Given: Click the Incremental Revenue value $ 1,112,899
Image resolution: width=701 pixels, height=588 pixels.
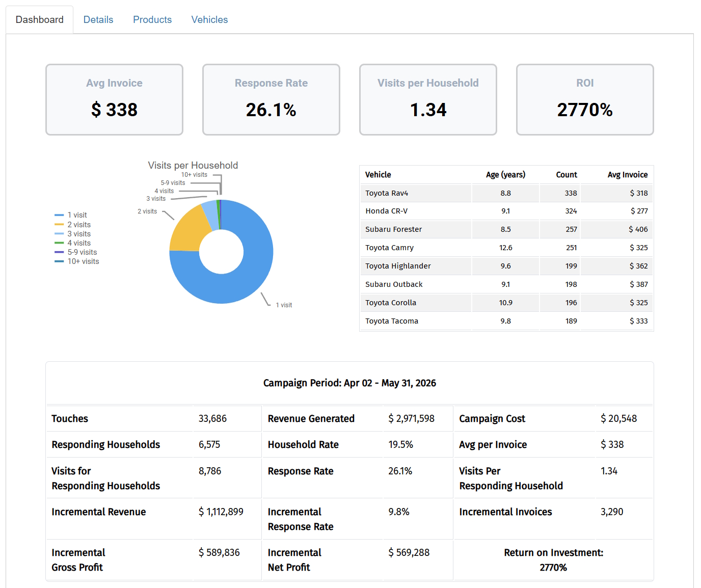Looking at the screenshot, I should pyautogui.click(x=221, y=512).
